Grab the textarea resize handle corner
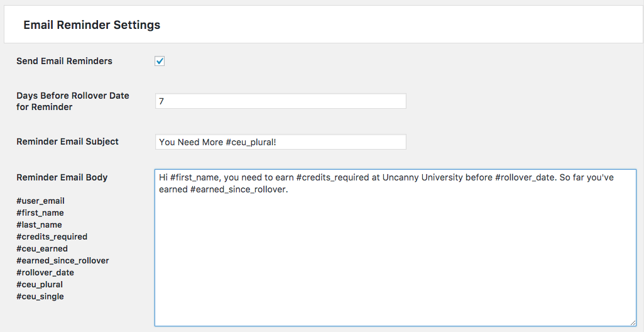The height and width of the screenshot is (332, 644). pos(632,322)
